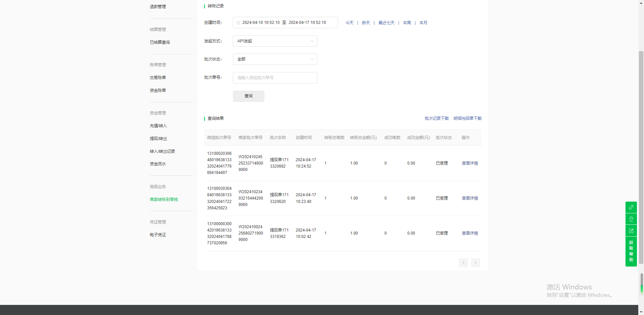
Task: Click the 创建时间 date range field
Action: click(285, 23)
